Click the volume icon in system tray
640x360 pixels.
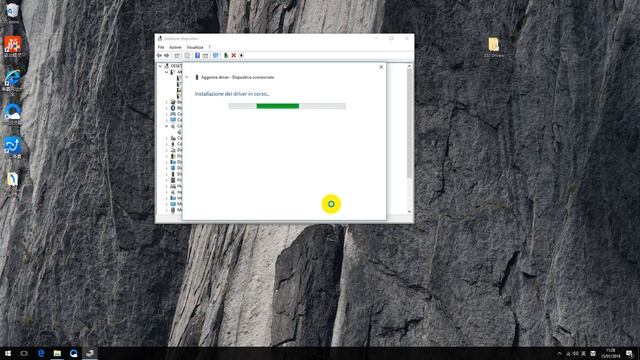(576, 353)
